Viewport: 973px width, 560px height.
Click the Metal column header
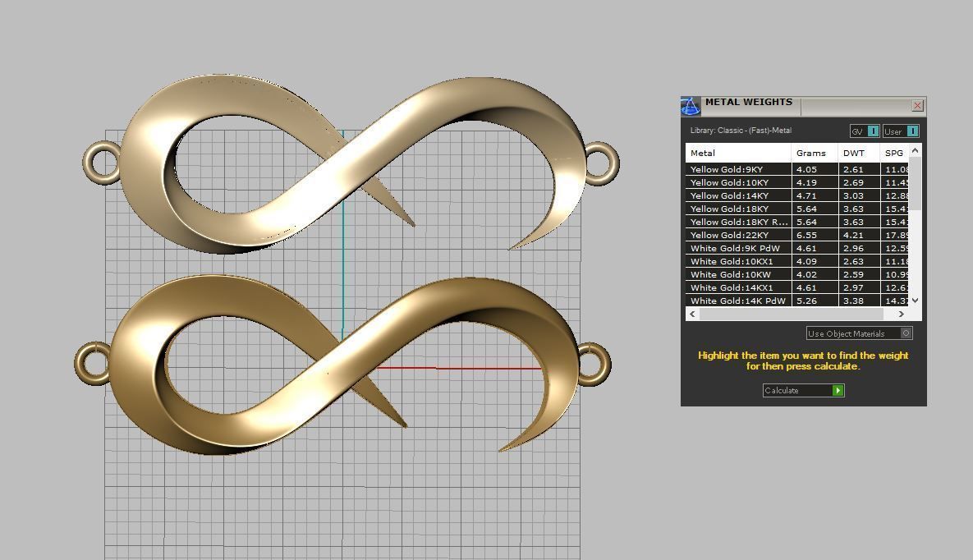(702, 153)
